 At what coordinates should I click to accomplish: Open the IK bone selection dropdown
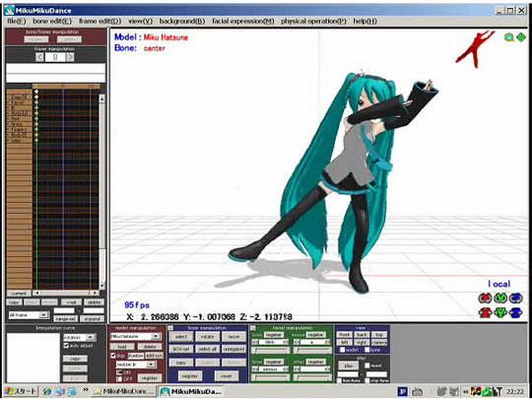point(151,365)
